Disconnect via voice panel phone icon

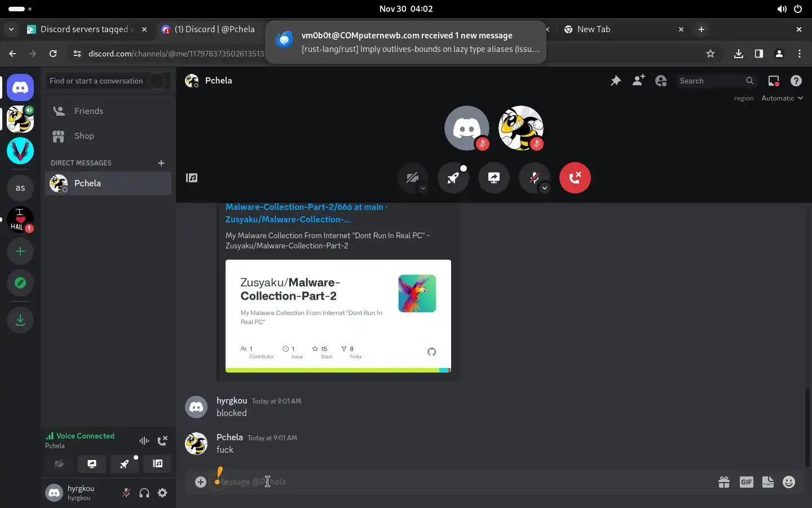tap(162, 440)
